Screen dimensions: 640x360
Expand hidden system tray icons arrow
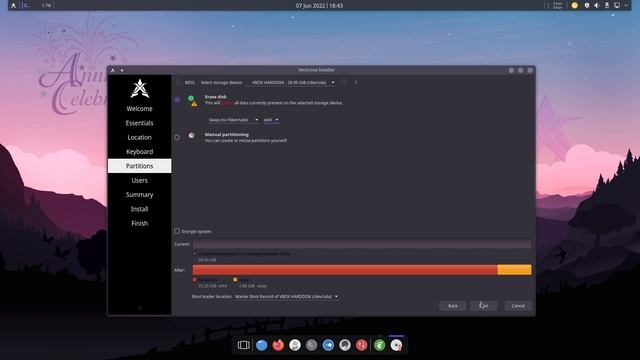coord(627,5)
